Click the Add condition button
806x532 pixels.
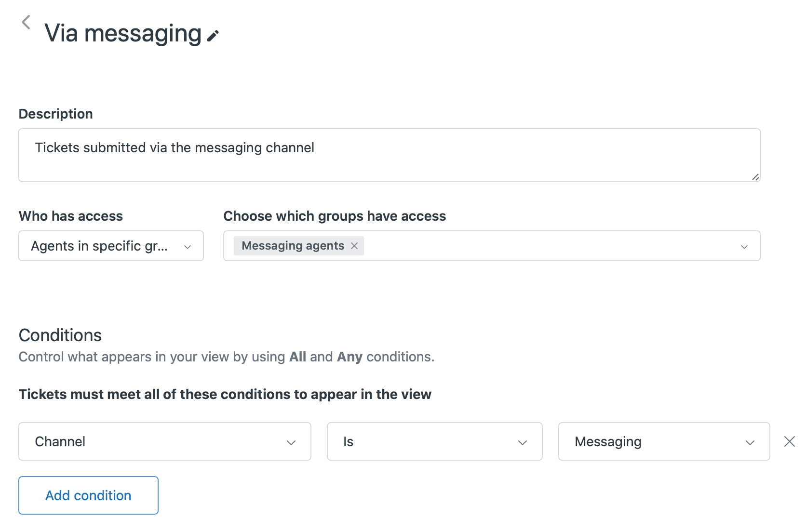point(88,495)
